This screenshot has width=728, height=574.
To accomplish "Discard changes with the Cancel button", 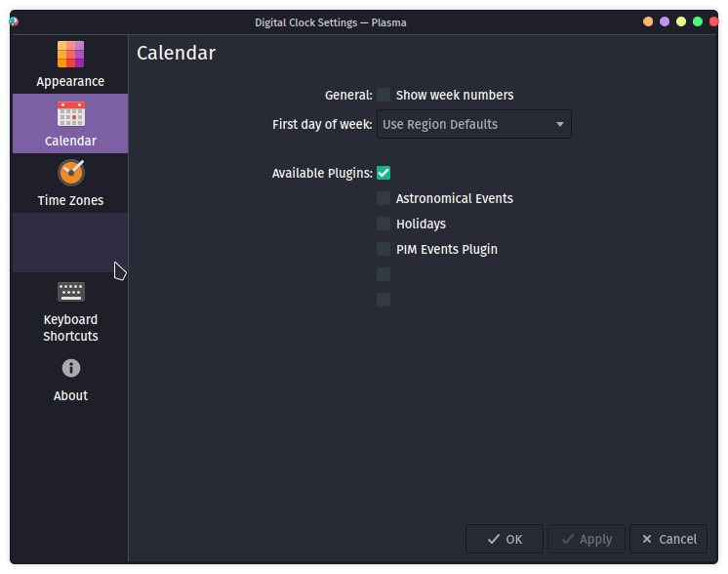I will tap(668, 539).
